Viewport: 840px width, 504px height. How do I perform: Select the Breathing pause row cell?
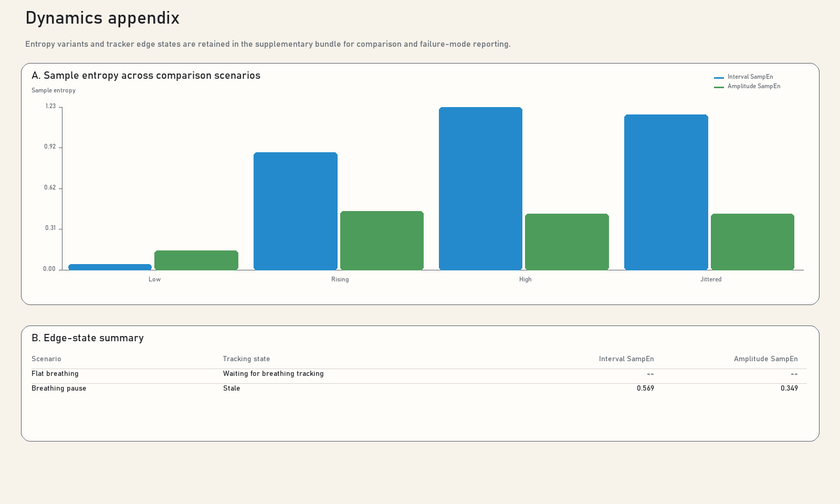click(x=59, y=388)
